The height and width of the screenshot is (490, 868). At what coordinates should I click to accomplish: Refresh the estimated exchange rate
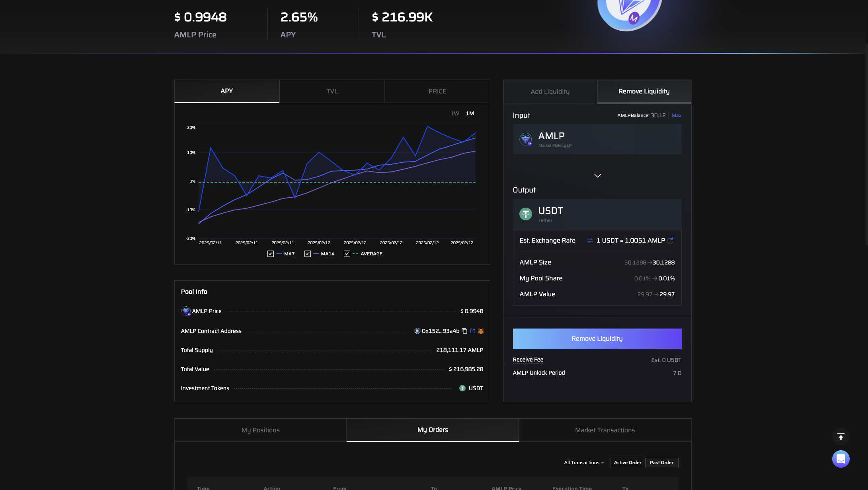point(671,241)
